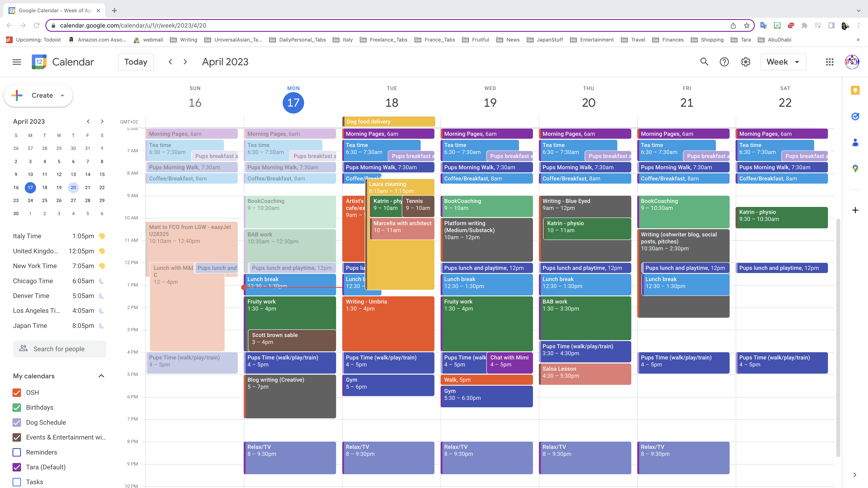Open the main menu hamburger icon
The image size is (868, 488).
click(x=17, y=62)
